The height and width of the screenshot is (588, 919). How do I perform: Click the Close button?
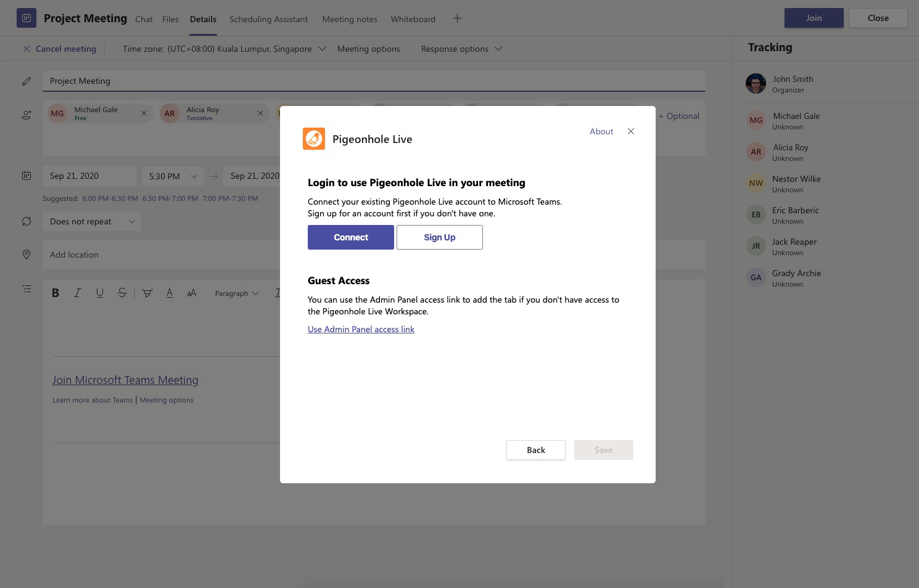(878, 18)
